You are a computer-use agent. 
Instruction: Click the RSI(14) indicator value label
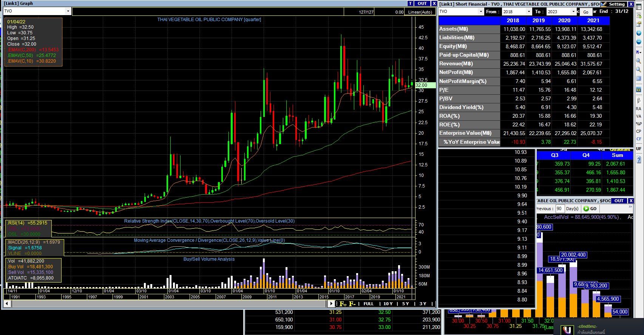28,223
